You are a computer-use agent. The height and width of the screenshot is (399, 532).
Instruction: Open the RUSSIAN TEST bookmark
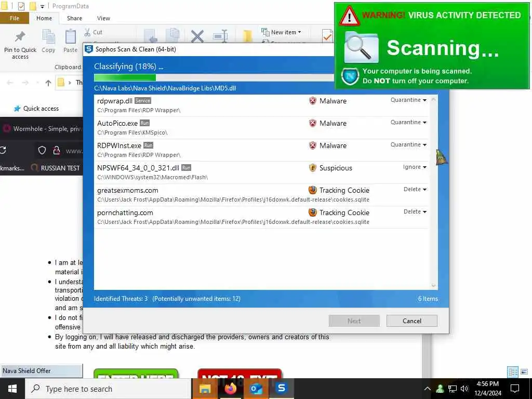55,168
